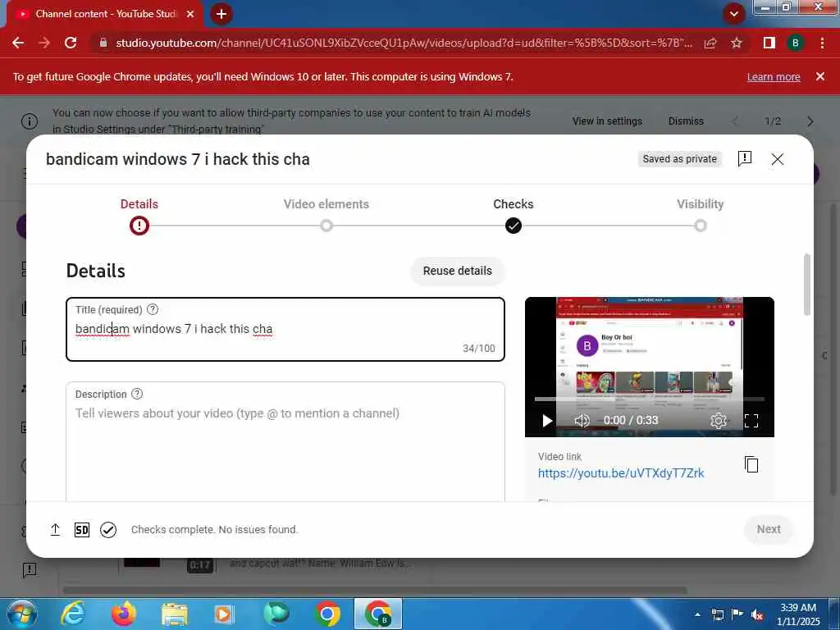Click the send feedback icon in dialog header

[x=745, y=158]
